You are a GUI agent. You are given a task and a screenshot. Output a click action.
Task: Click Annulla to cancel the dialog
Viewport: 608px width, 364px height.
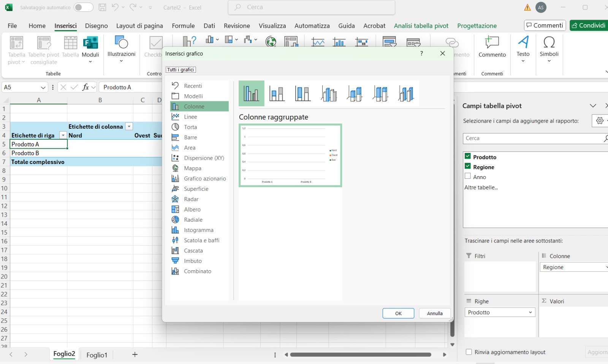(x=435, y=314)
